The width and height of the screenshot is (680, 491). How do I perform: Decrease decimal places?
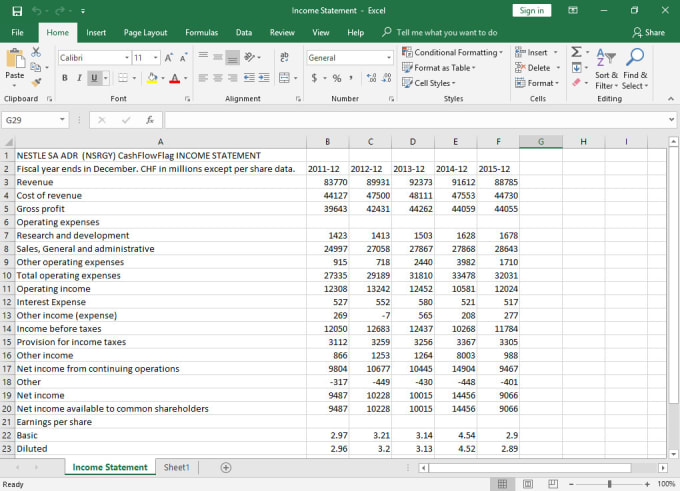click(386, 78)
